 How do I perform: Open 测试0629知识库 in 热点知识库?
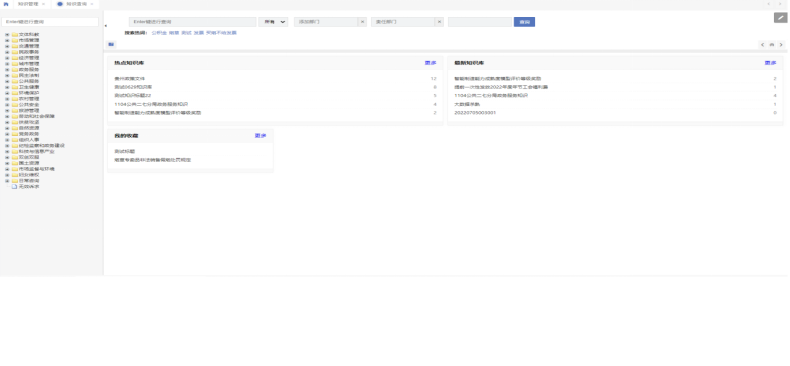click(133, 87)
